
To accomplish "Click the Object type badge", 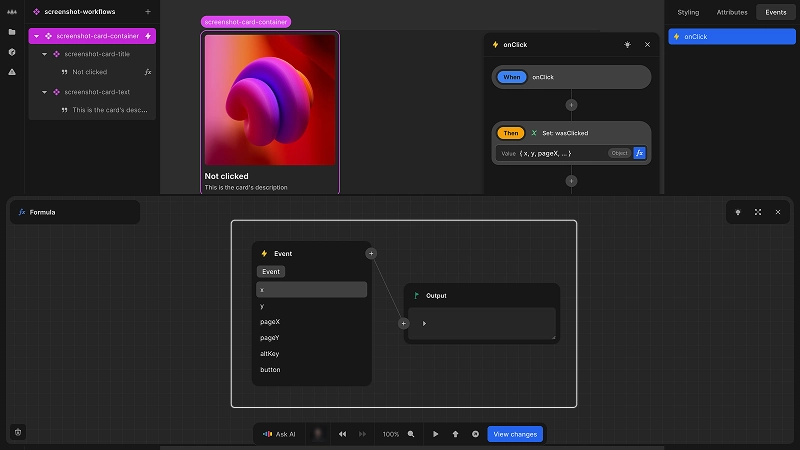I will pos(619,153).
